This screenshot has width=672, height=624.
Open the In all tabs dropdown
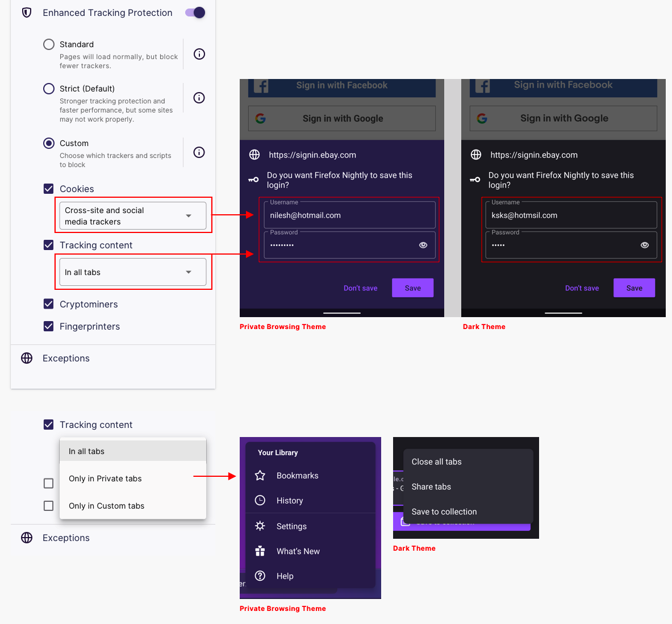(133, 272)
